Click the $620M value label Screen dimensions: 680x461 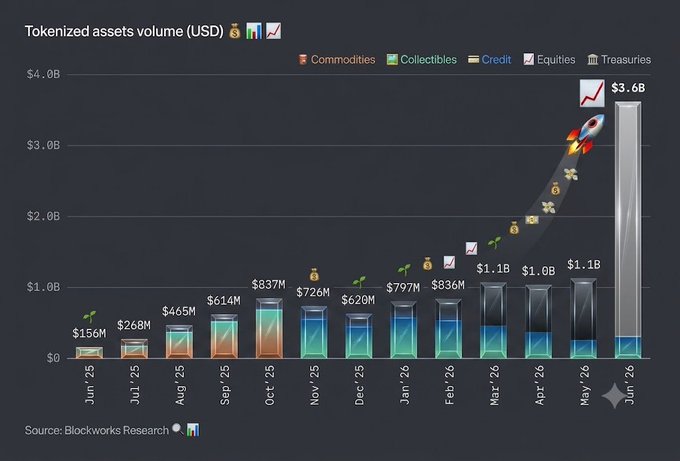click(x=358, y=300)
